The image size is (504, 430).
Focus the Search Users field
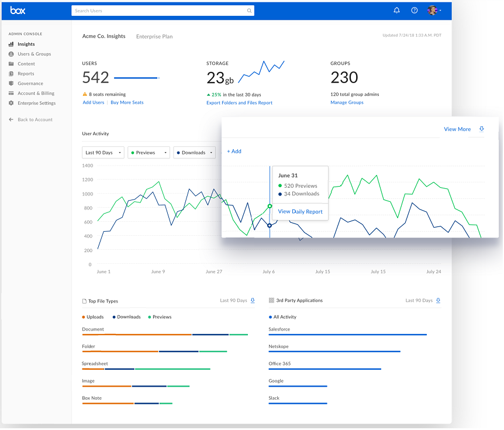pyautogui.click(x=163, y=11)
